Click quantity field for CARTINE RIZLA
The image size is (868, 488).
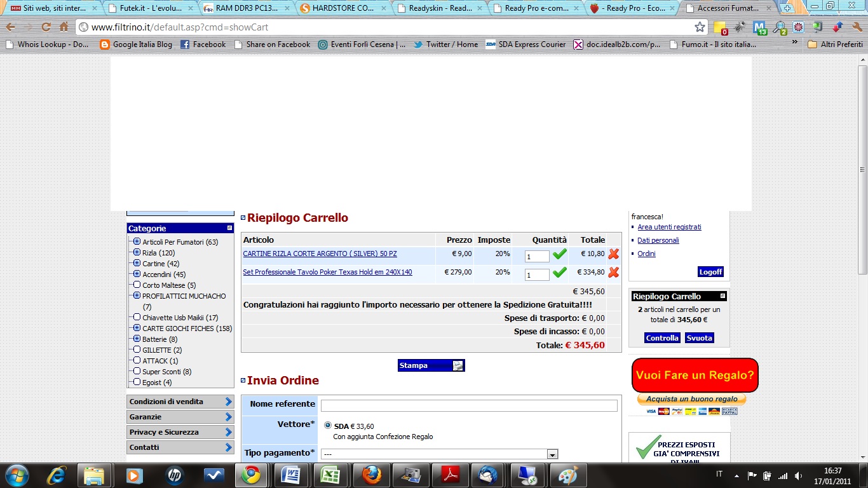click(537, 256)
